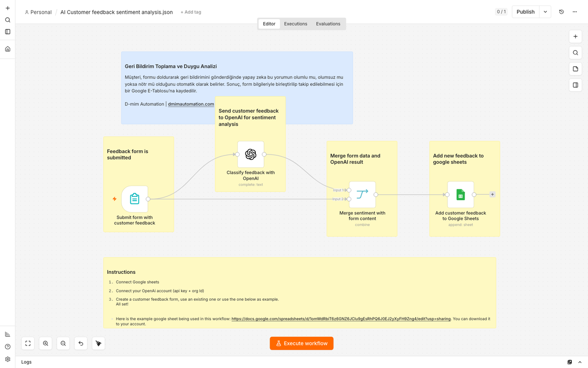Click the 'Geri Bildirim Toplama ve Duygu Analizi' heading
The height and width of the screenshot is (368, 588).
171,66
